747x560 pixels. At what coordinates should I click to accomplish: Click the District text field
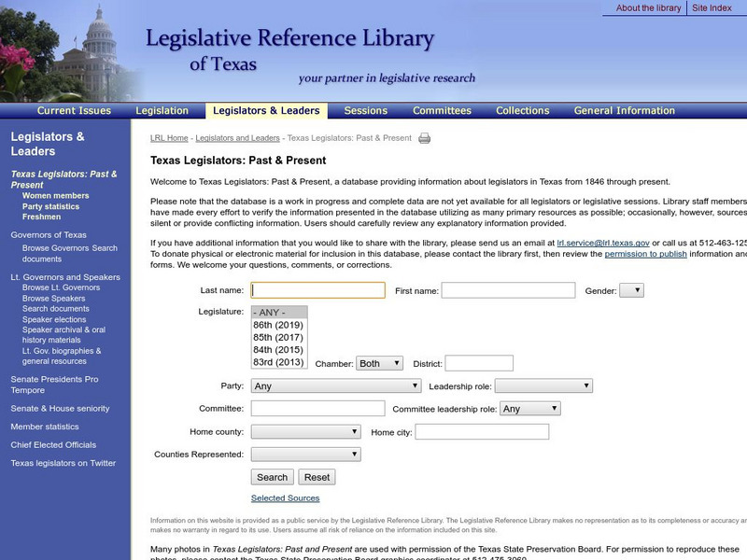(x=478, y=363)
